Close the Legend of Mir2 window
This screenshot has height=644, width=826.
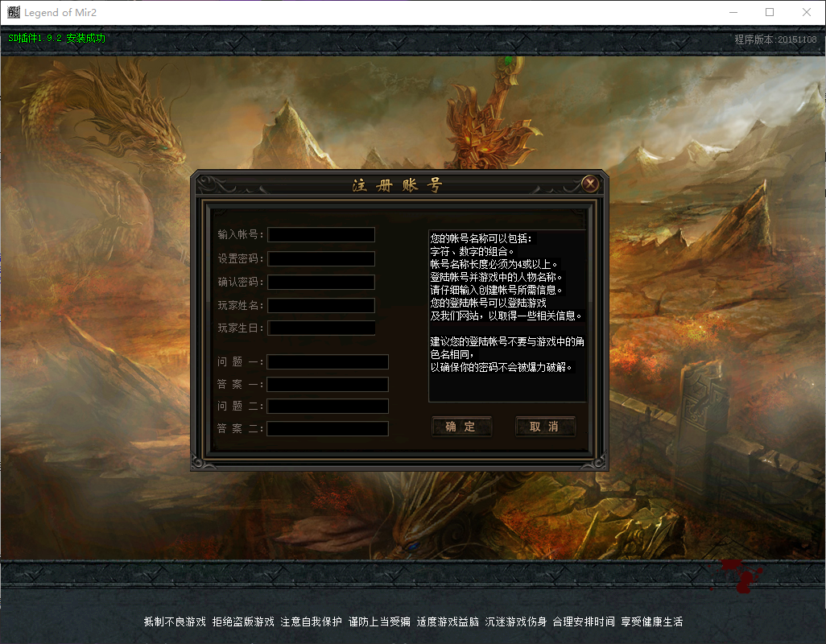click(807, 12)
